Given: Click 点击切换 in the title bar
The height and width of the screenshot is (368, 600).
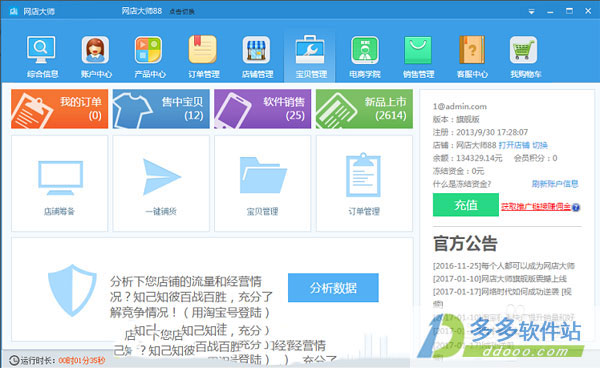Looking at the screenshot, I should pyautogui.click(x=182, y=12).
